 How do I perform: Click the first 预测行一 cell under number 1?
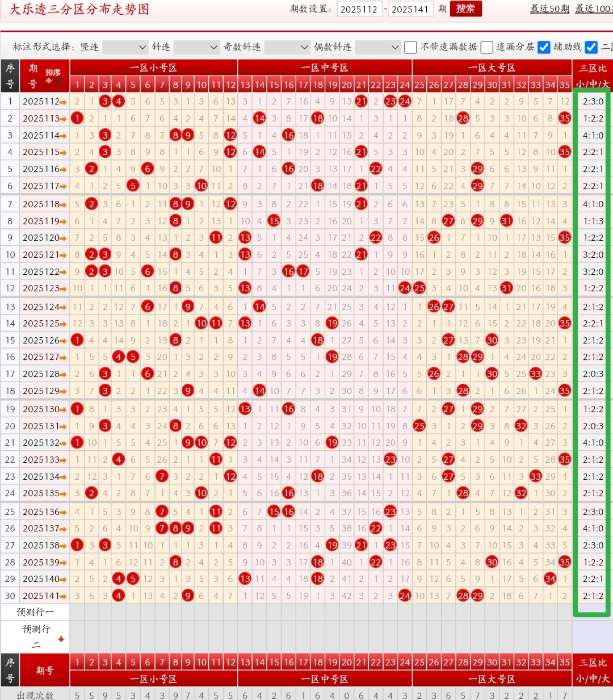click(77, 612)
